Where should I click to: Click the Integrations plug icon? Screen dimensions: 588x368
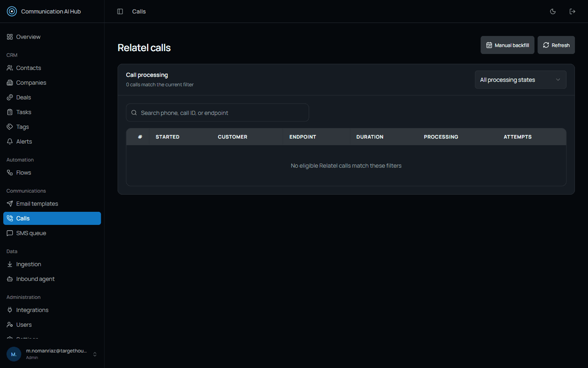click(x=10, y=310)
